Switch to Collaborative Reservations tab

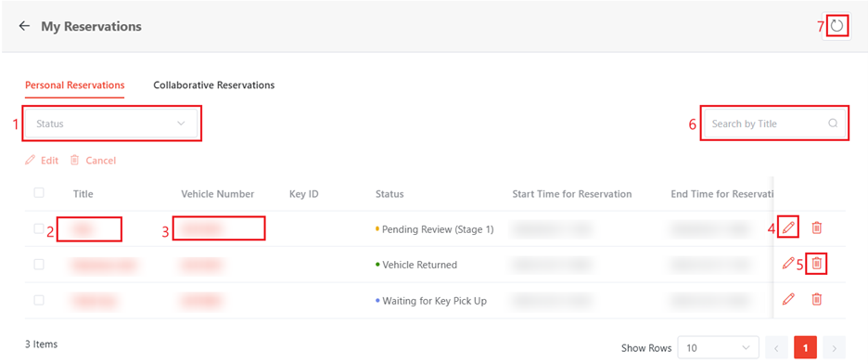point(214,85)
